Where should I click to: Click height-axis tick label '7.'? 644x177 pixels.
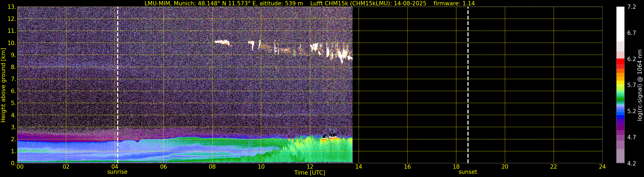coord(13,79)
